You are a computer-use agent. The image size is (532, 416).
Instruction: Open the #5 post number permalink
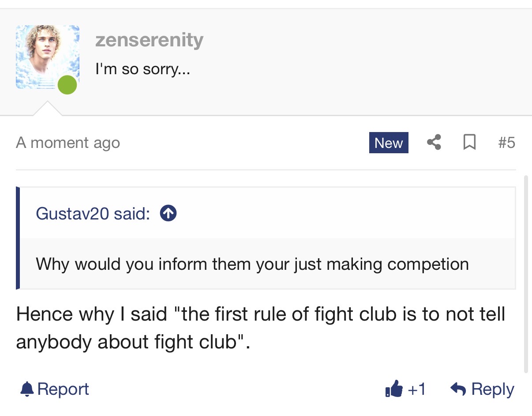point(506,143)
